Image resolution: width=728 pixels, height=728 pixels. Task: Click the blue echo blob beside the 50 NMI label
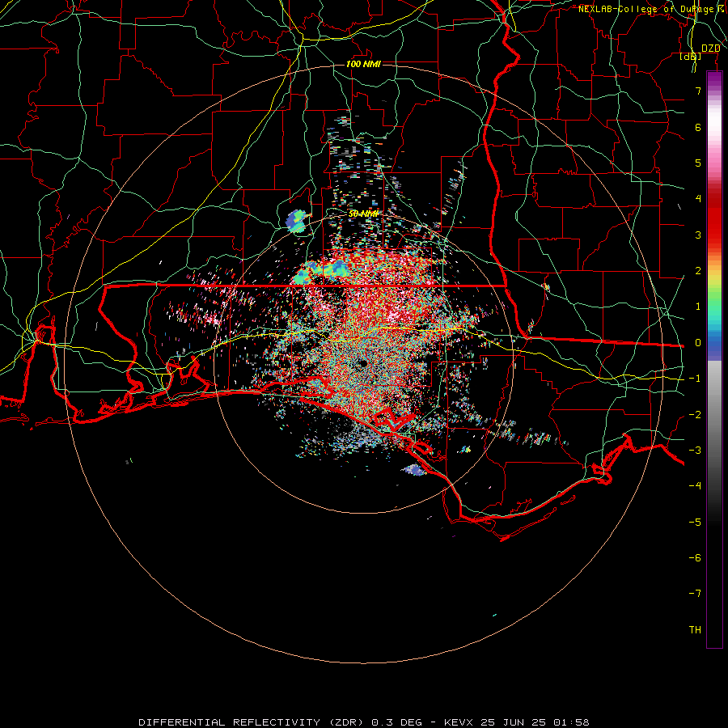[x=296, y=221]
